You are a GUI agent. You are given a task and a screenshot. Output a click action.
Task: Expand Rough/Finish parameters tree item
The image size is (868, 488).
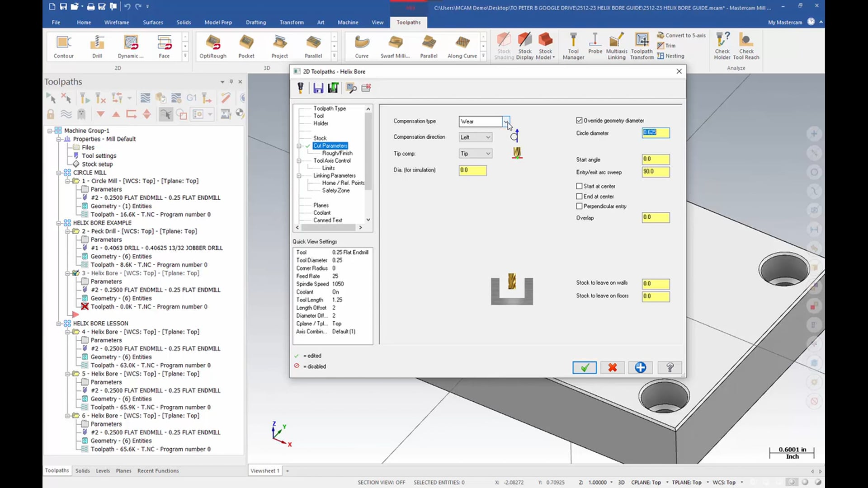pyautogui.click(x=337, y=153)
